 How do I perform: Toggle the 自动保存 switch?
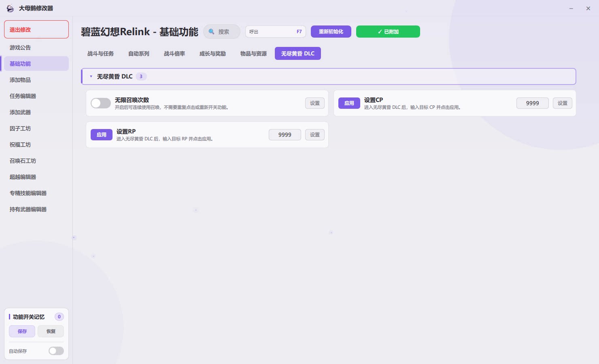pyautogui.click(x=56, y=351)
